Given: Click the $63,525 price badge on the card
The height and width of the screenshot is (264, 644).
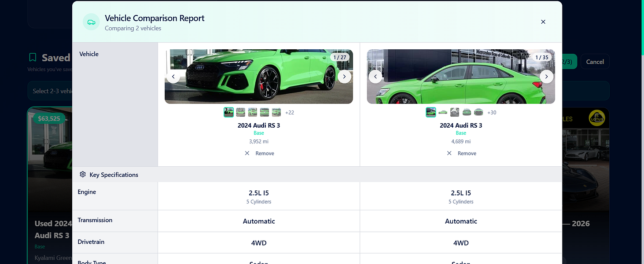Looking at the screenshot, I should tap(49, 118).
